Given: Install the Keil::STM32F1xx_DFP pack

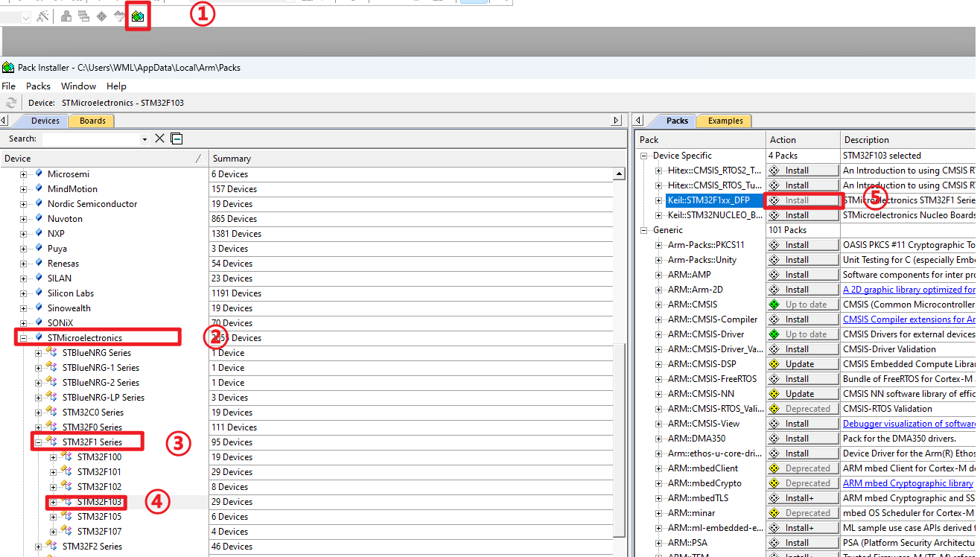Looking at the screenshot, I should click(x=803, y=200).
